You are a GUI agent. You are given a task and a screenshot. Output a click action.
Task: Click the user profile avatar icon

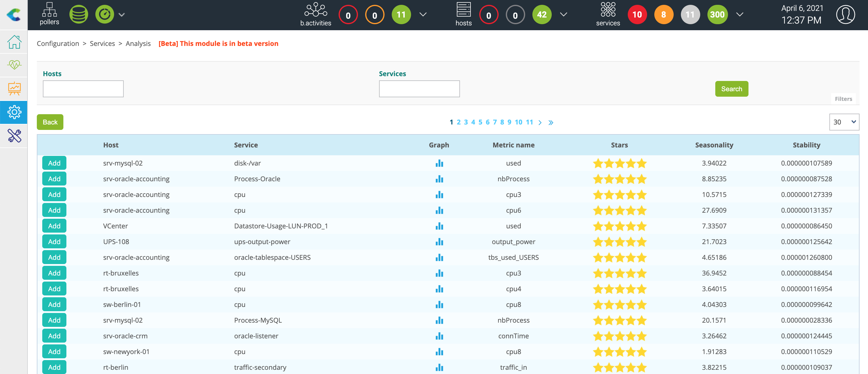845,15
